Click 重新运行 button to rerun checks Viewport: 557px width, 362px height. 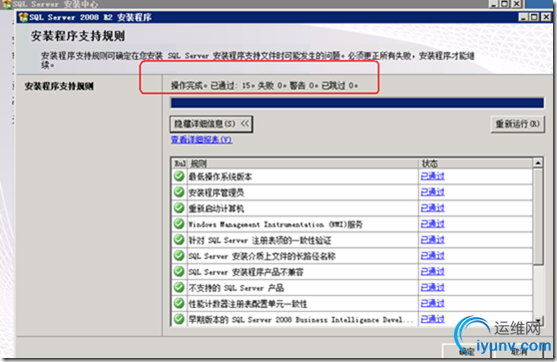tap(518, 124)
